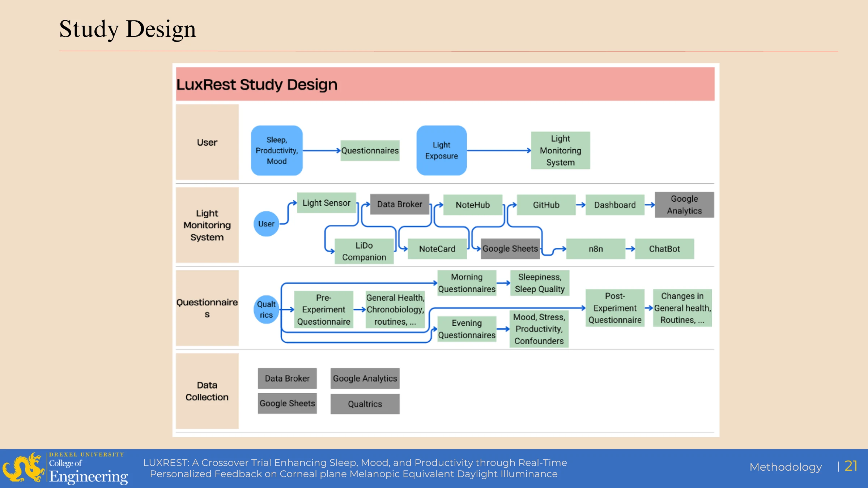This screenshot has width=868, height=488.
Task: Click the Drexel dragon logo icon
Action: click(x=23, y=468)
